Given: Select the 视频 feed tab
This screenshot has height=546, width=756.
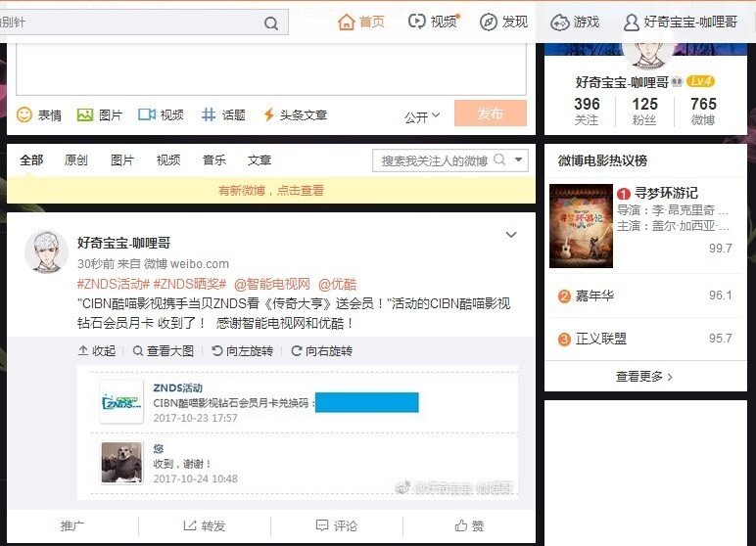Looking at the screenshot, I should (168, 160).
